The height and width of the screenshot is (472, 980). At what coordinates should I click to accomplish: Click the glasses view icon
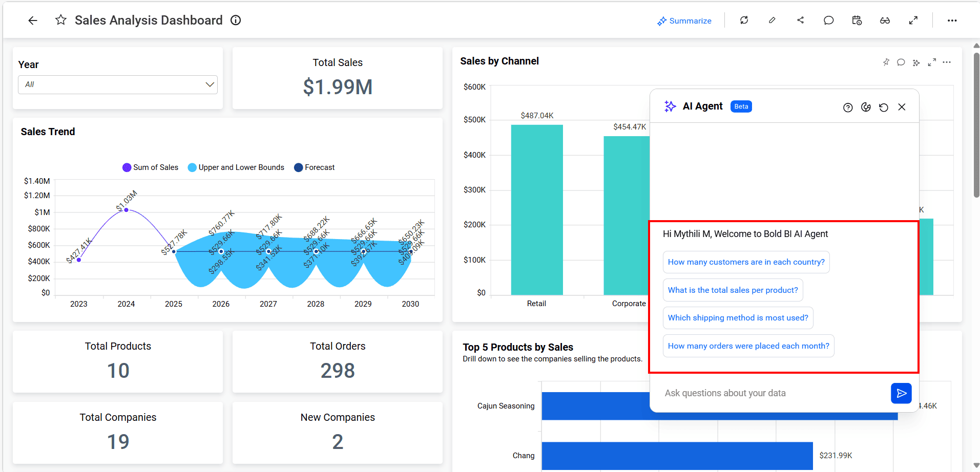point(885,20)
